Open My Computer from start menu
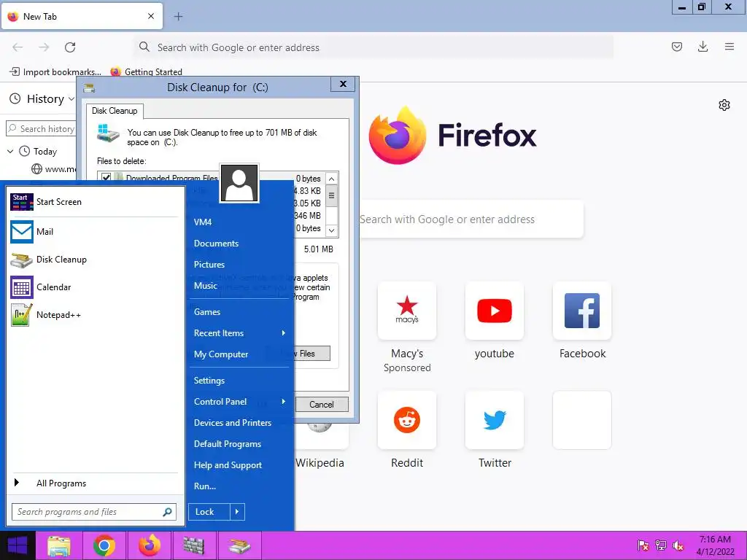The width and height of the screenshot is (747, 560). [x=220, y=354]
